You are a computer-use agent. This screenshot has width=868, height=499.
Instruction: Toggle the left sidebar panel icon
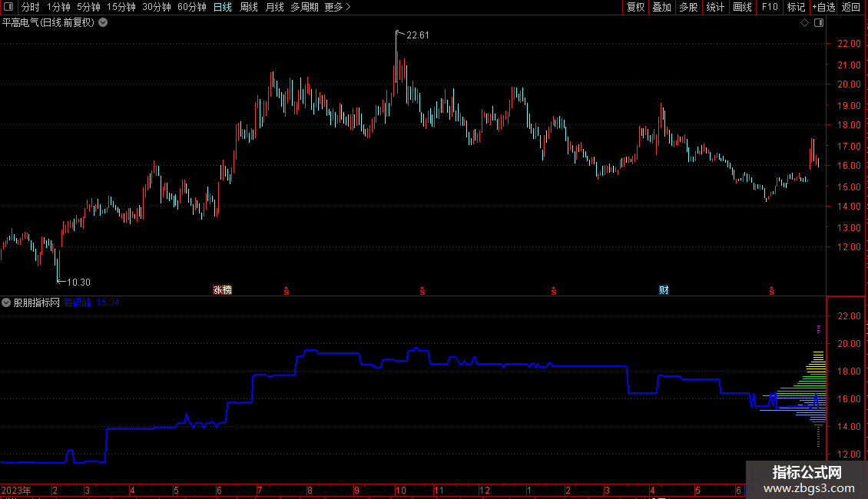8,7
